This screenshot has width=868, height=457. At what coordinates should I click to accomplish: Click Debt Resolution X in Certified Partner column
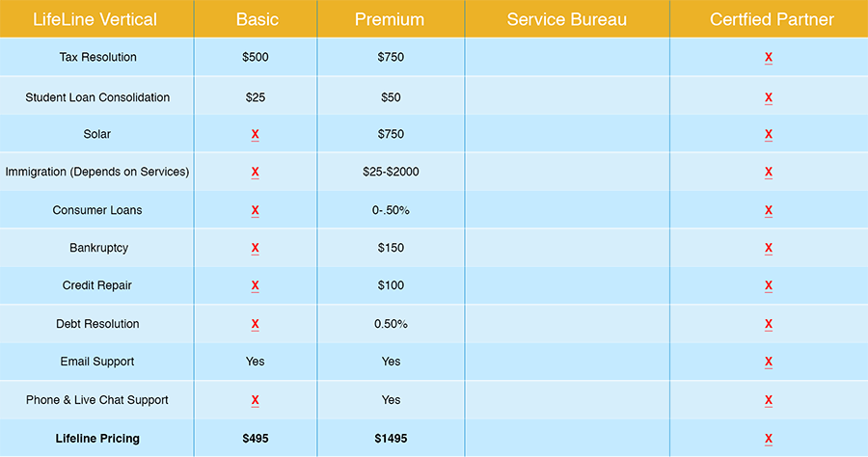click(769, 324)
